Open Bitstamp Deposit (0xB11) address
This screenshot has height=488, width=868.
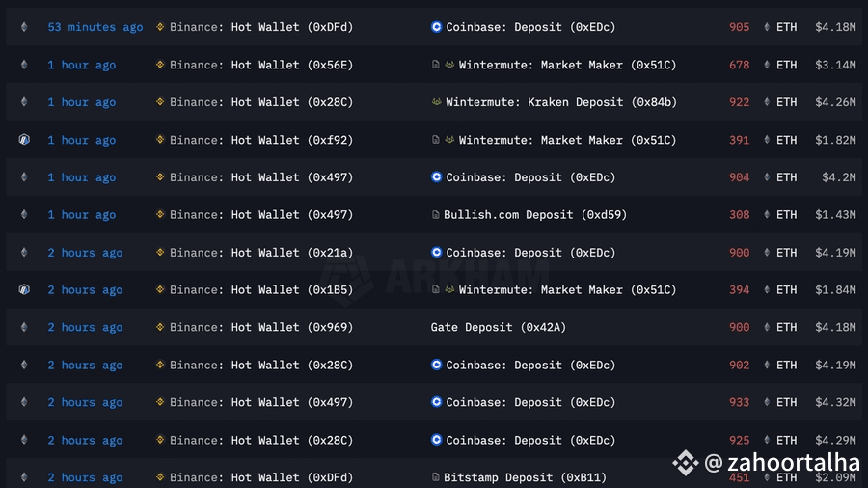coord(525,477)
